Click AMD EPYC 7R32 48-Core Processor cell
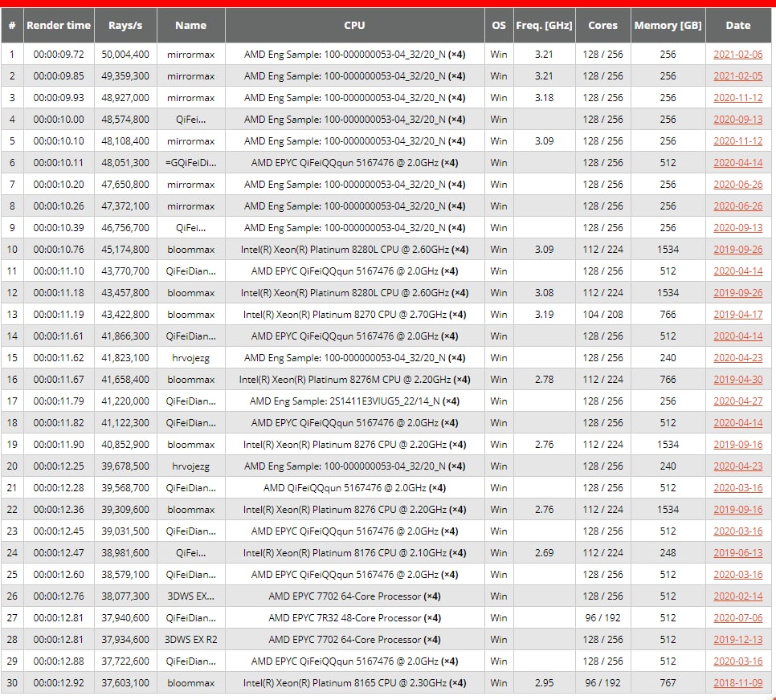This screenshot has width=776, height=700. (x=355, y=618)
